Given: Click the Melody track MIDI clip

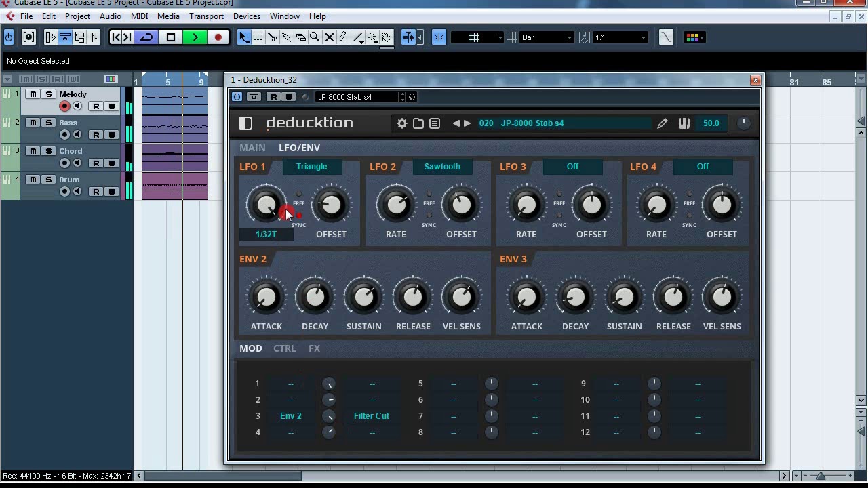Looking at the screenshot, I should (x=175, y=100).
